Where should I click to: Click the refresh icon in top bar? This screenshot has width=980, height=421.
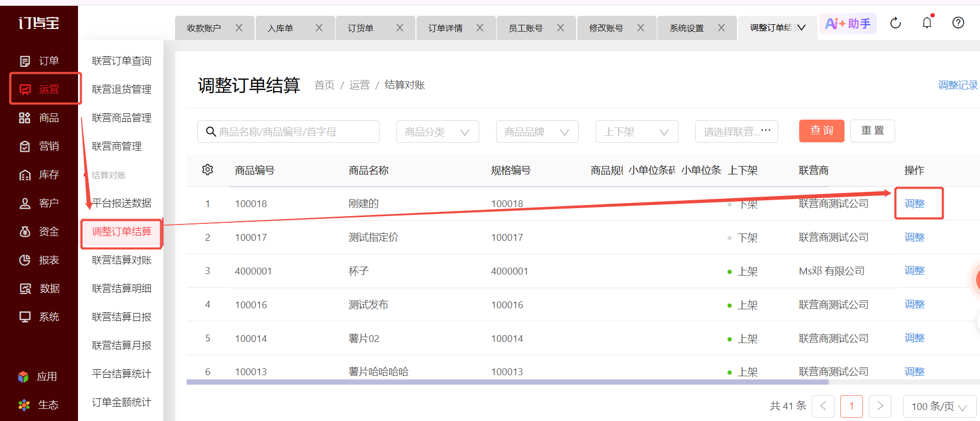pos(896,23)
